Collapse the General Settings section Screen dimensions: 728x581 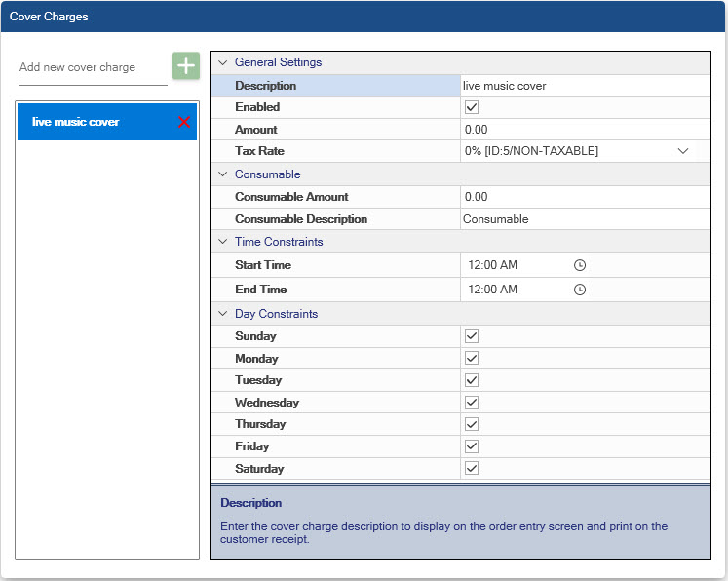(x=223, y=62)
